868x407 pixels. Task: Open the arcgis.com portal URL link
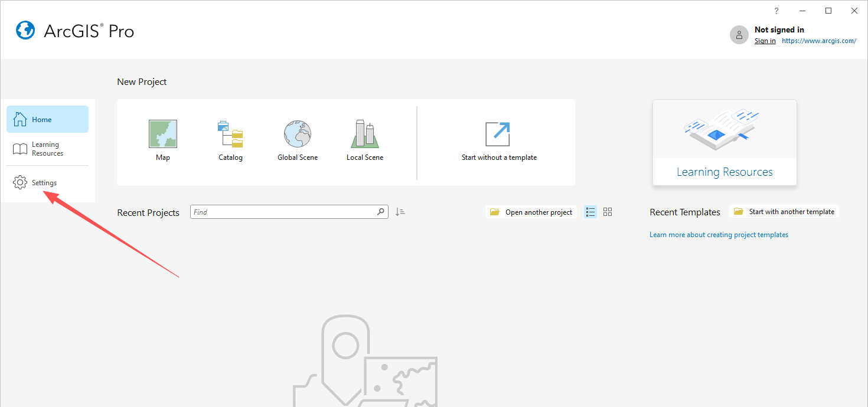pyautogui.click(x=819, y=41)
